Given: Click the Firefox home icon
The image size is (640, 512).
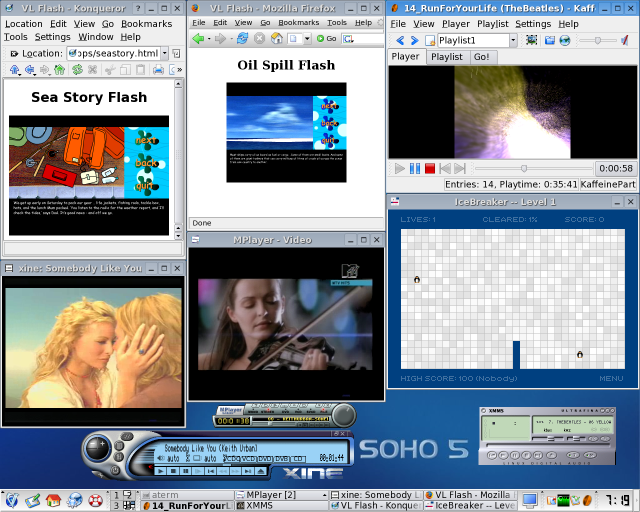Looking at the screenshot, I should pos(277,39).
